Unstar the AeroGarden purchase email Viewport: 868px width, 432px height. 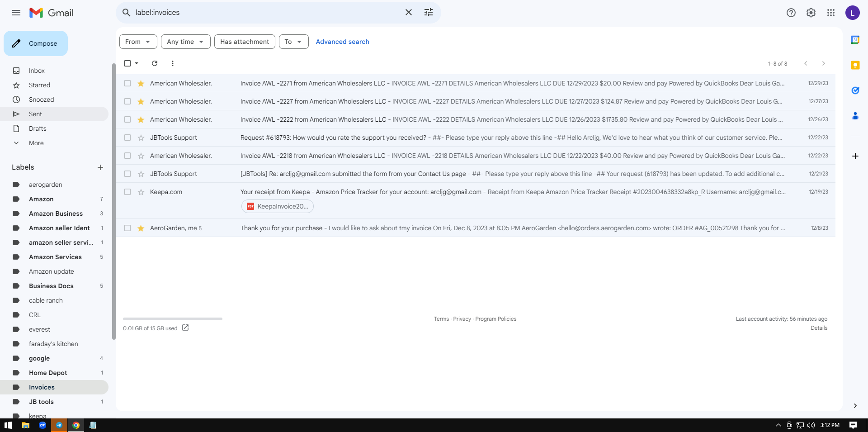(x=141, y=228)
